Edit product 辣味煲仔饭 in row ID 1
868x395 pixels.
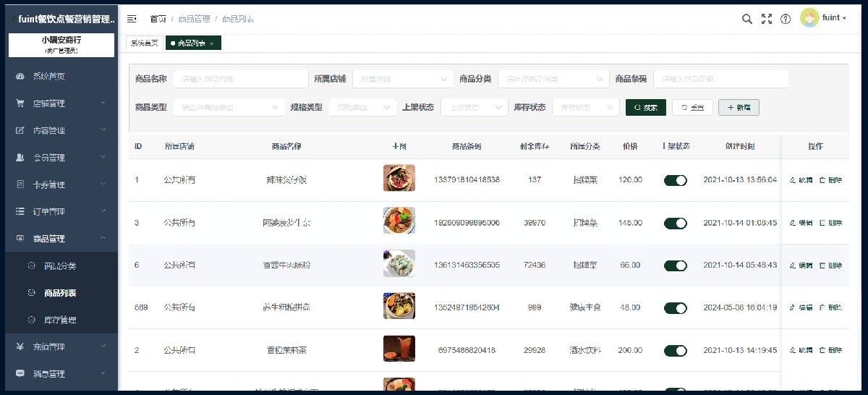pos(801,179)
